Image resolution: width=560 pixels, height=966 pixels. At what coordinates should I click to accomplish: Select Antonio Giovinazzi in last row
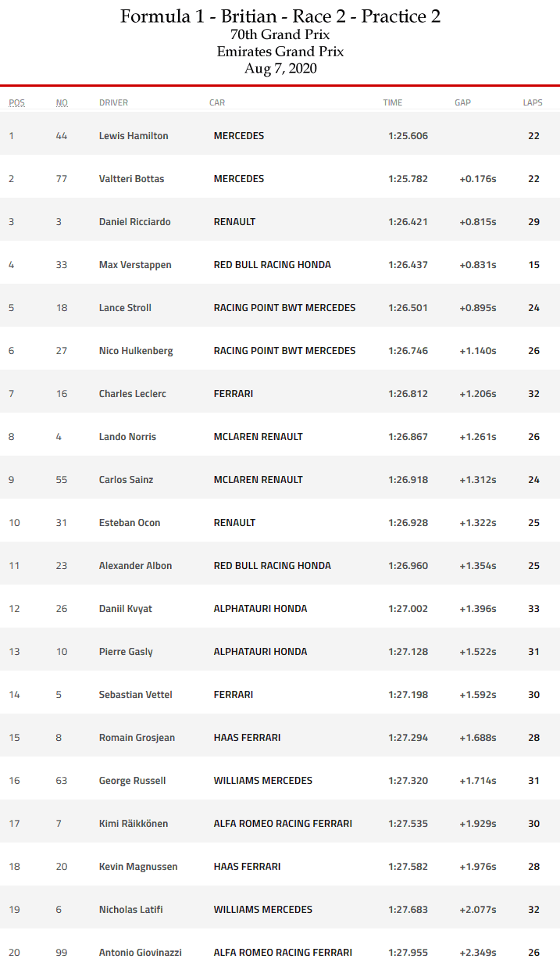[139, 953]
